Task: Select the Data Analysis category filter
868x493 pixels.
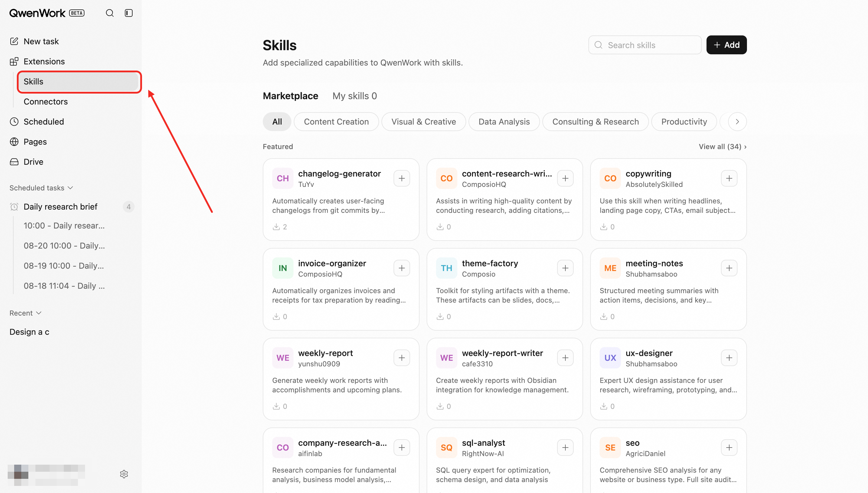Action: coord(504,122)
